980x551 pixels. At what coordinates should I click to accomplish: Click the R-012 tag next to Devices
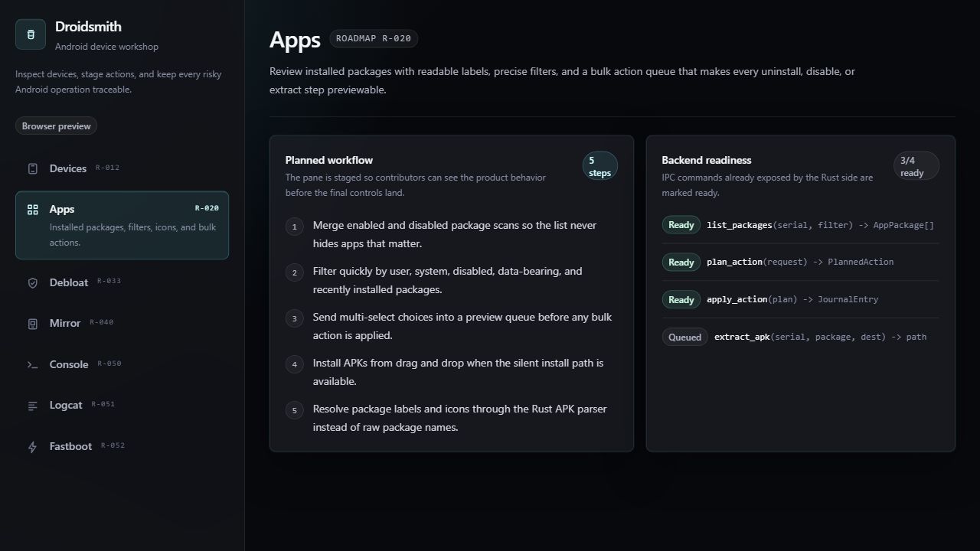(x=107, y=168)
